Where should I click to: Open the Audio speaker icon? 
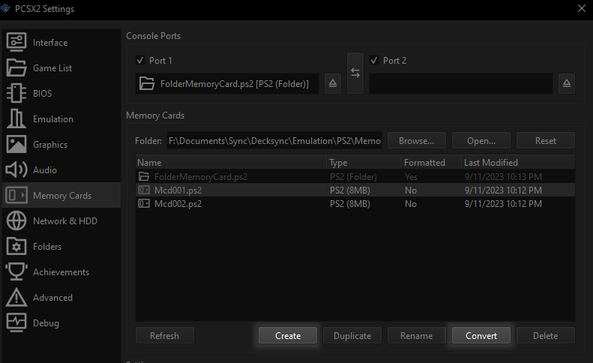point(16,170)
